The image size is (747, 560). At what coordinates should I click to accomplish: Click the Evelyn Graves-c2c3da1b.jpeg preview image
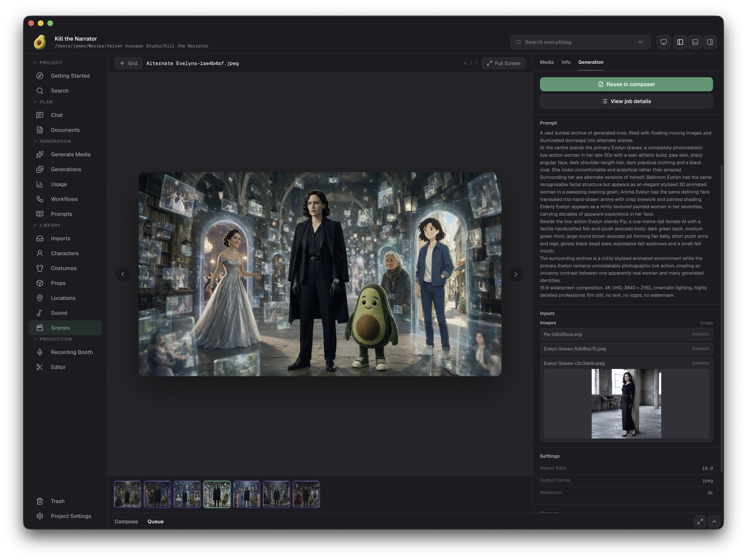point(626,404)
